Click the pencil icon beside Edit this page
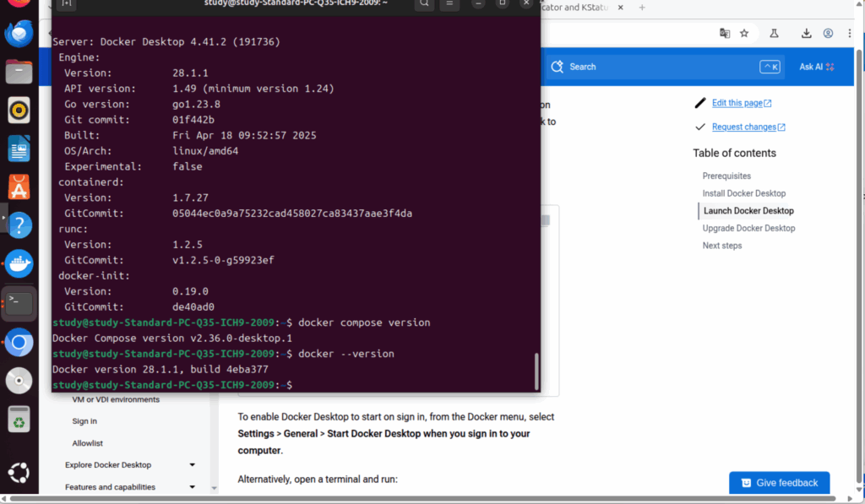 click(x=700, y=103)
